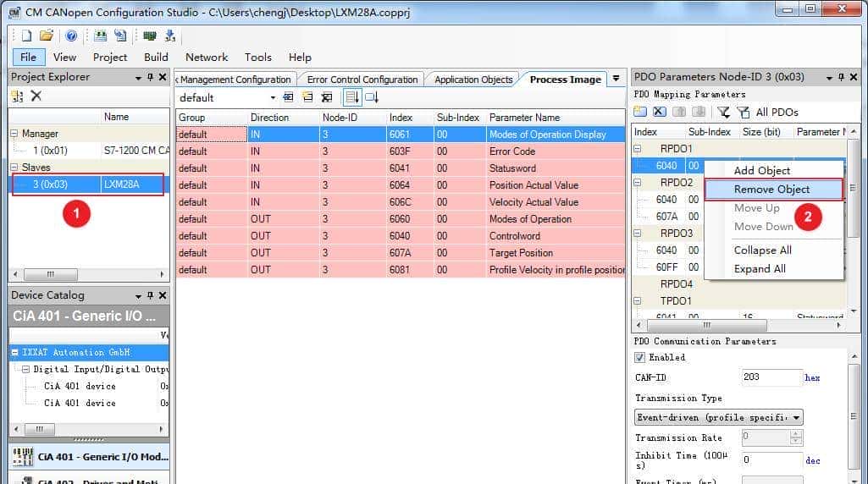The image size is (868, 484).
Task: Close the Device Catalog panel
Action: coord(163,295)
